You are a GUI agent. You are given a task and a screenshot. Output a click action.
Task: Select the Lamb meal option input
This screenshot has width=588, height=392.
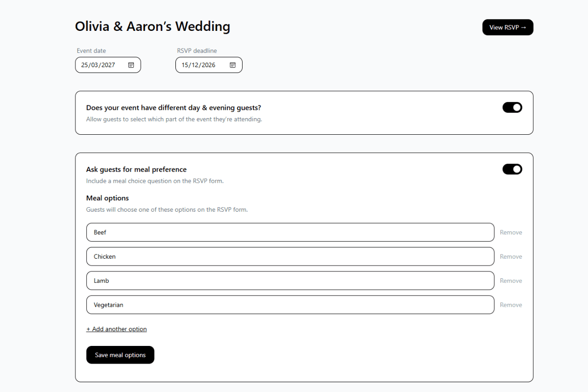290,281
